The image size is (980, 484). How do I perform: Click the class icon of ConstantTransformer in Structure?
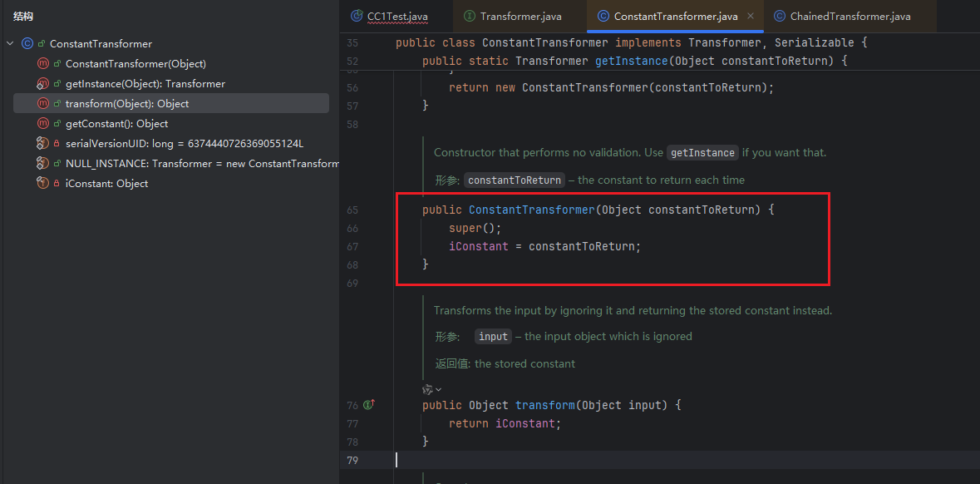pyautogui.click(x=27, y=43)
